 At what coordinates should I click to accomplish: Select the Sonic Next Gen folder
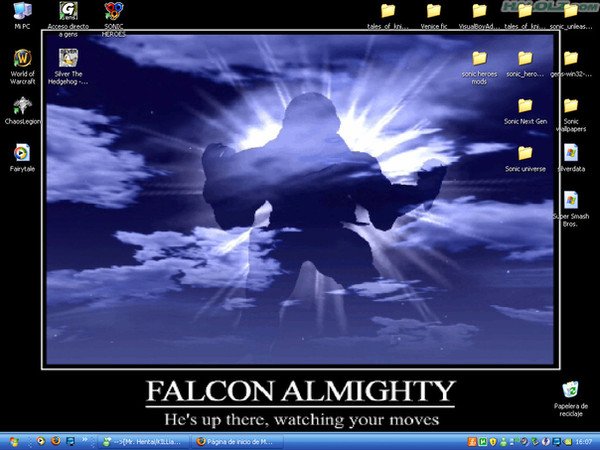pyautogui.click(x=525, y=111)
